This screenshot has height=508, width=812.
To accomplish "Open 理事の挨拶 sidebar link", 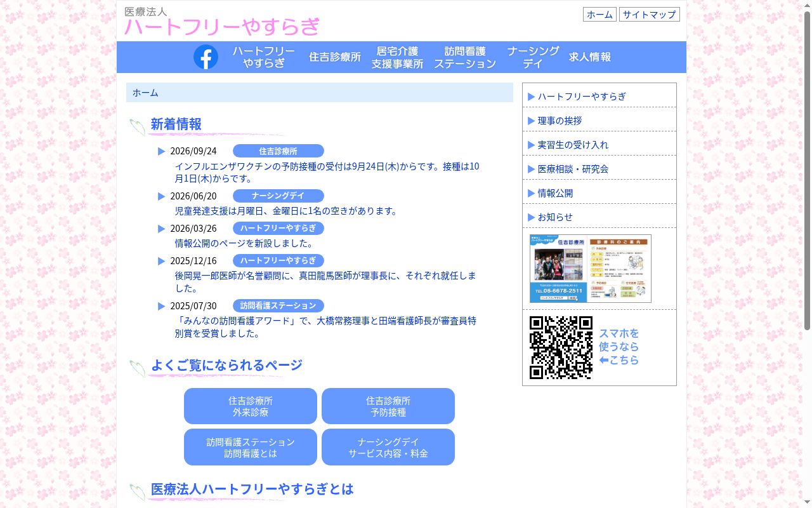I will [x=599, y=121].
